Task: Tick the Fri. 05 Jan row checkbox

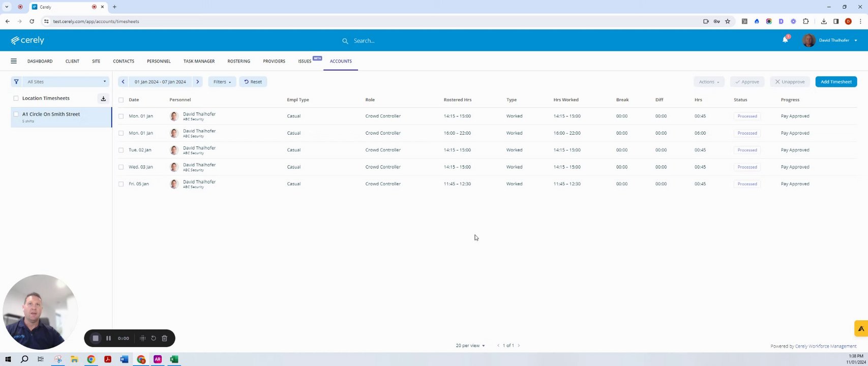Action: point(121,184)
